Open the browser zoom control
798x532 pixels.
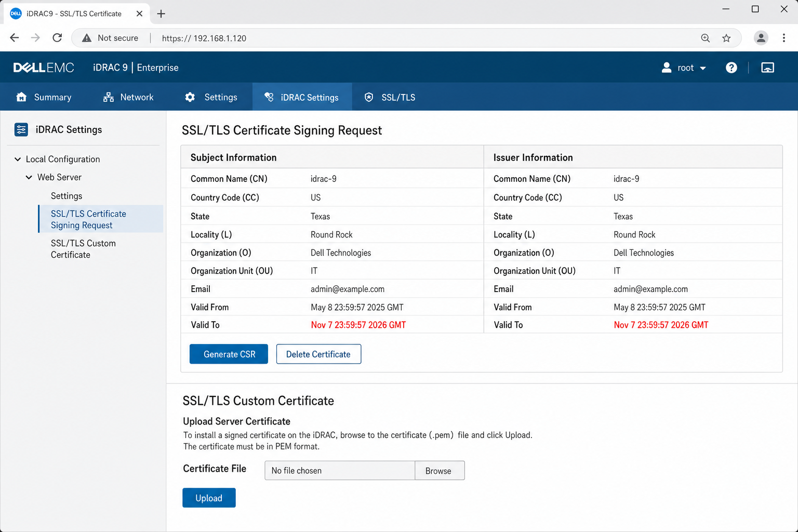(705, 38)
